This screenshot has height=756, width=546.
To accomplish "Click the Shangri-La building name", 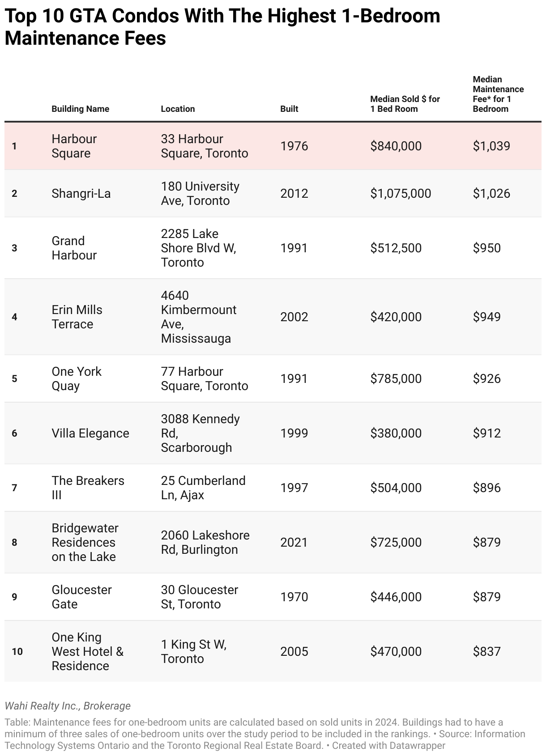I will [x=81, y=193].
